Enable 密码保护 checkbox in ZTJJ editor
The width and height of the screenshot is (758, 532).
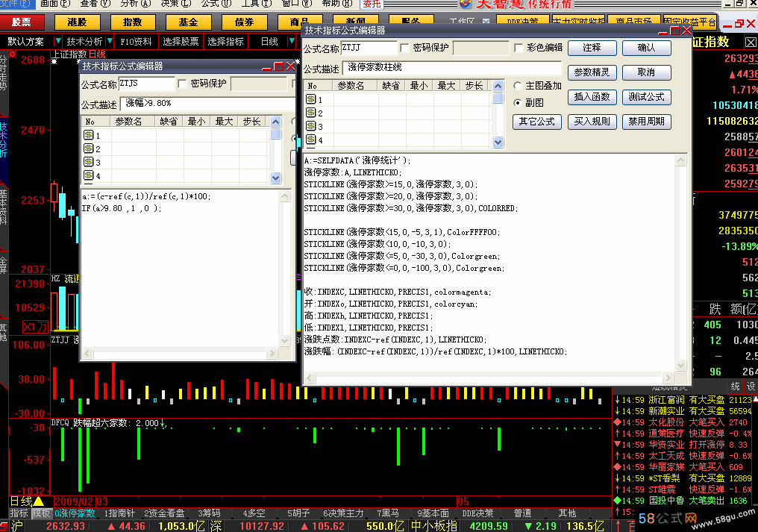point(405,48)
